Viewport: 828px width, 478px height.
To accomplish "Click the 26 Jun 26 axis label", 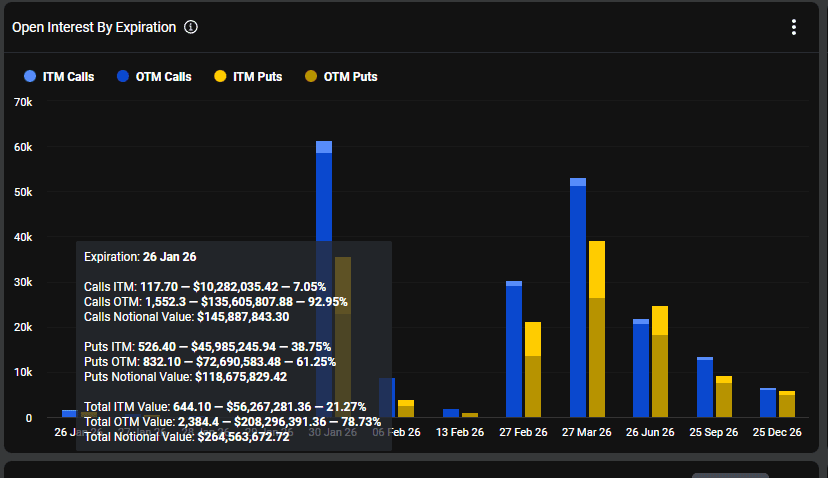I will [x=651, y=432].
